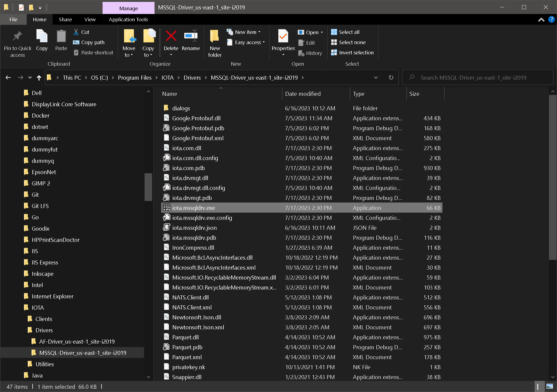Screen dimensions: 557x392
Task: Click the Edit icon in Open group
Action: click(x=301, y=43)
